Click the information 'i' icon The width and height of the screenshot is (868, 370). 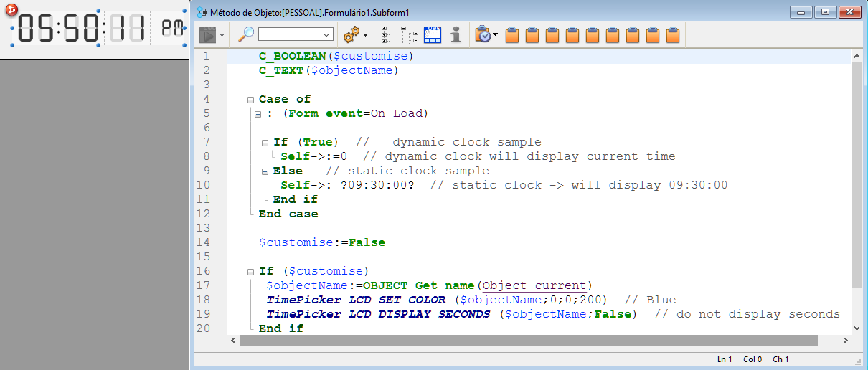456,34
